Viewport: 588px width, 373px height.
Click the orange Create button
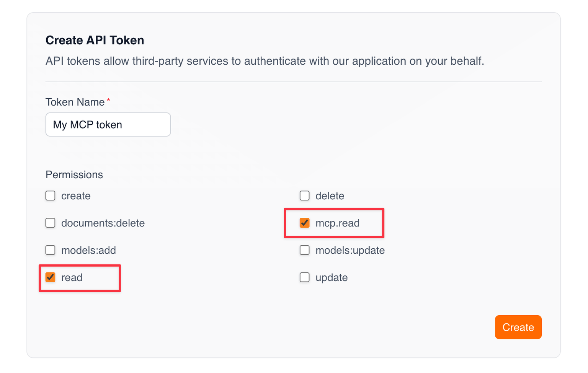pyautogui.click(x=518, y=327)
